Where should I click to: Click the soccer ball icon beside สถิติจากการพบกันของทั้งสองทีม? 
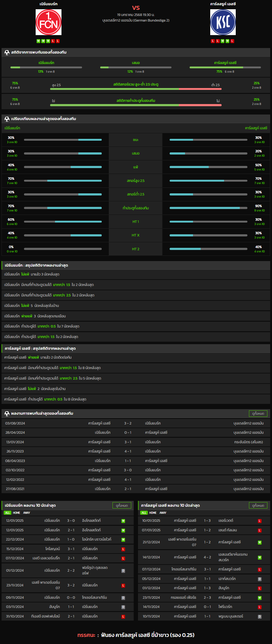click(x=7, y=53)
